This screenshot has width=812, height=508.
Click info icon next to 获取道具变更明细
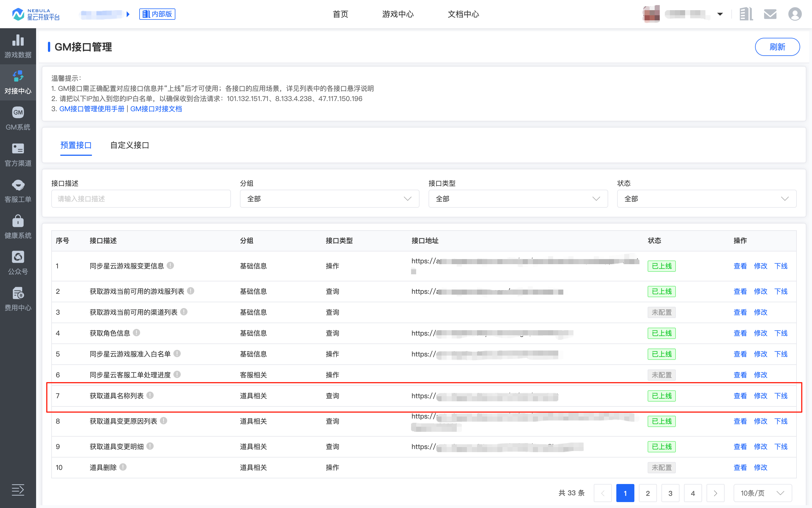[150, 446]
